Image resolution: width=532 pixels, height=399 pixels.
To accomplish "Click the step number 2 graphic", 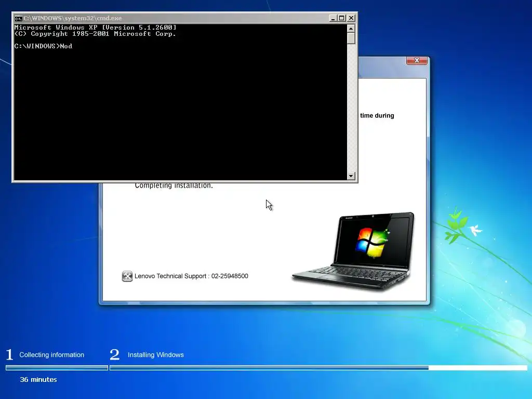I will [x=115, y=354].
